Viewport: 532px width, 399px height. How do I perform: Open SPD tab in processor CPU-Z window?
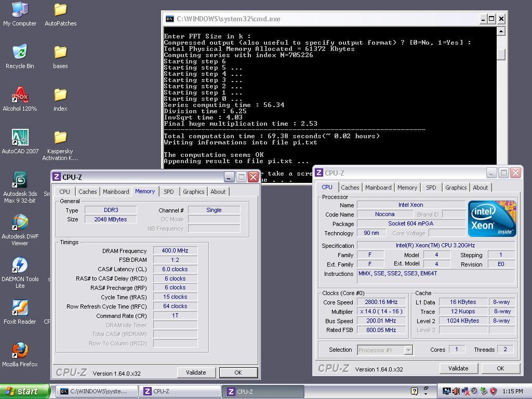pos(431,188)
